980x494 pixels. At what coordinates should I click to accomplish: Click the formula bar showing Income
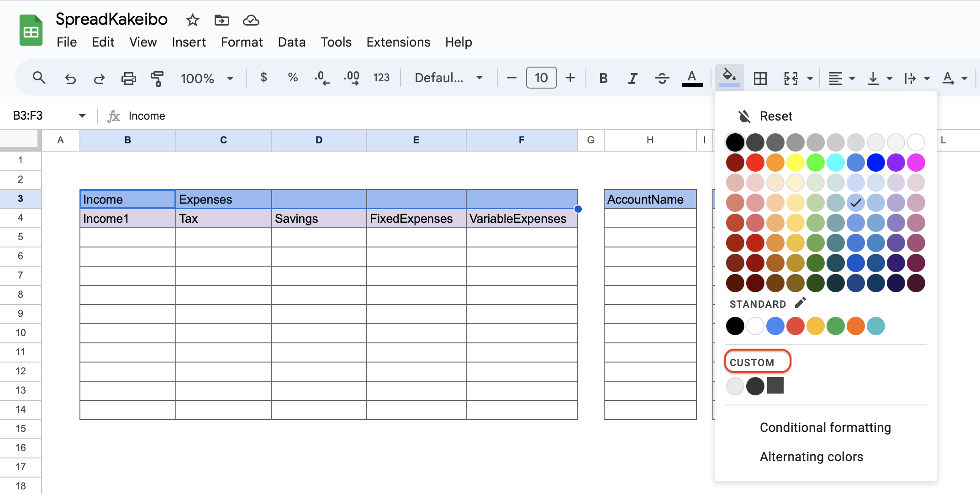point(146,116)
